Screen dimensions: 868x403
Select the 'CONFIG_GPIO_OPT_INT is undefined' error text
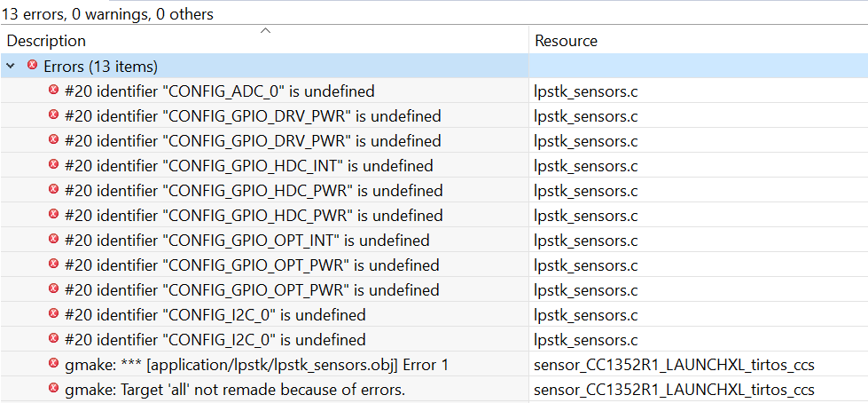coord(246,240)
